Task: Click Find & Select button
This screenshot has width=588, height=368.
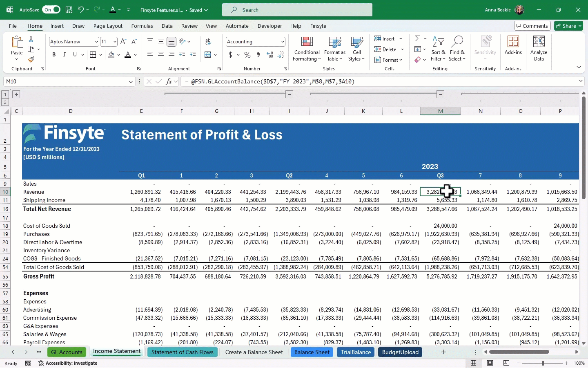Action: tap(457, 49)
